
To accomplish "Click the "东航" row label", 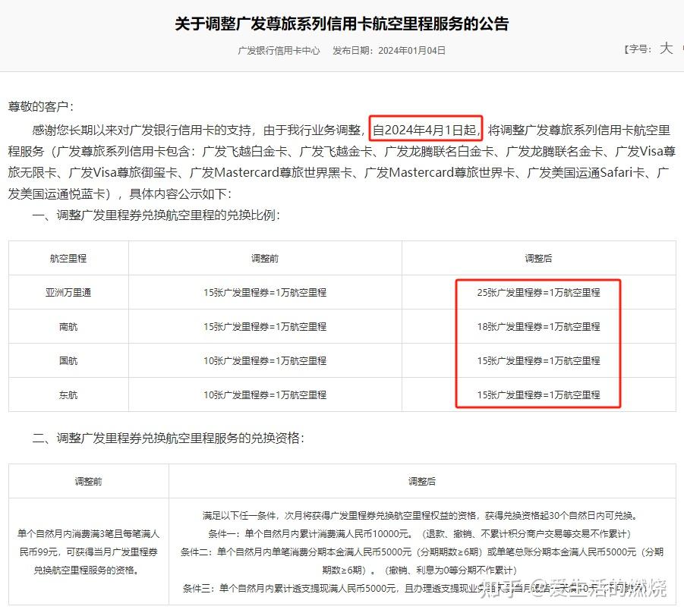I will [68, 395].
